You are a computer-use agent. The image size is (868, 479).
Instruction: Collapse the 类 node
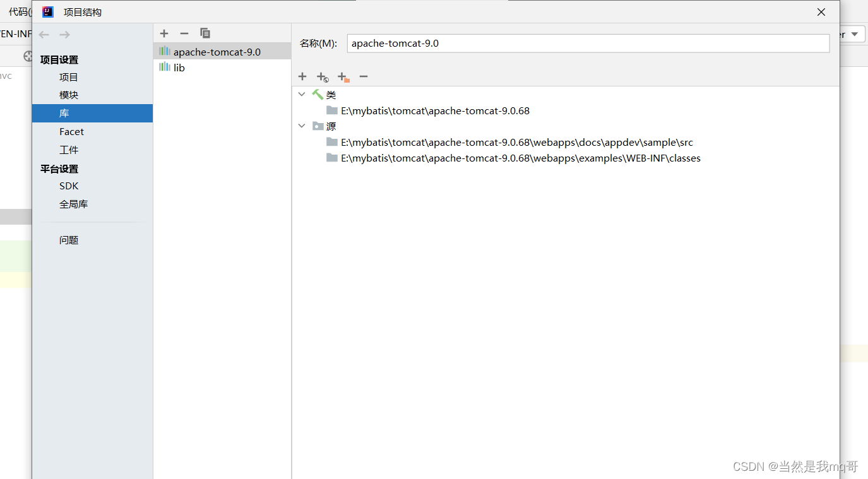pos(302,95)
